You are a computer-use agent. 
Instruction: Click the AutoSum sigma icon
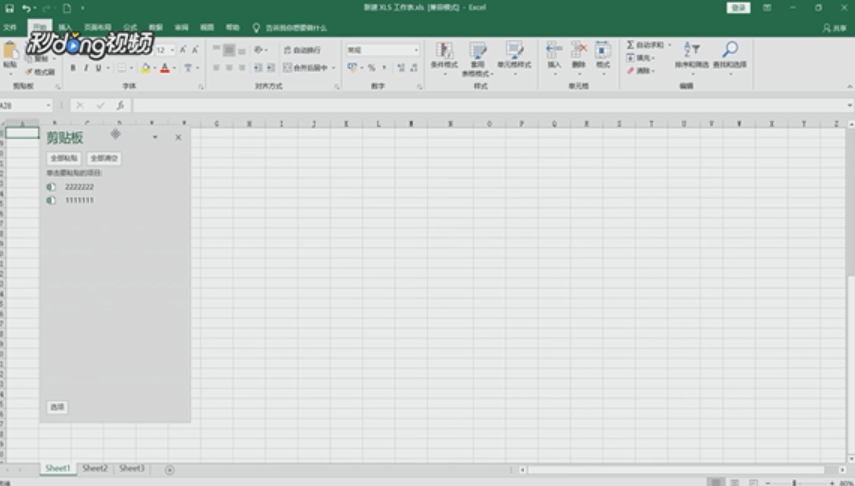pyautogui.click(x=630, y=45)
